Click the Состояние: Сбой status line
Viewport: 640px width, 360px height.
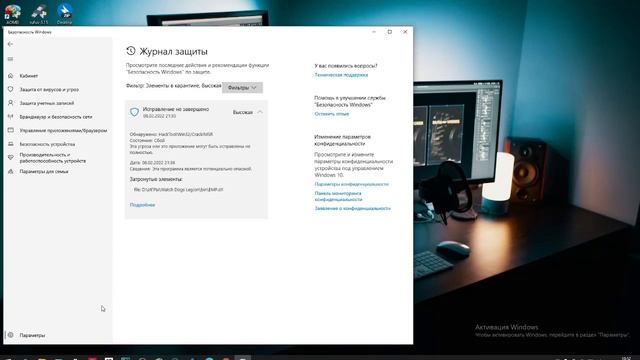pos(147,140)
